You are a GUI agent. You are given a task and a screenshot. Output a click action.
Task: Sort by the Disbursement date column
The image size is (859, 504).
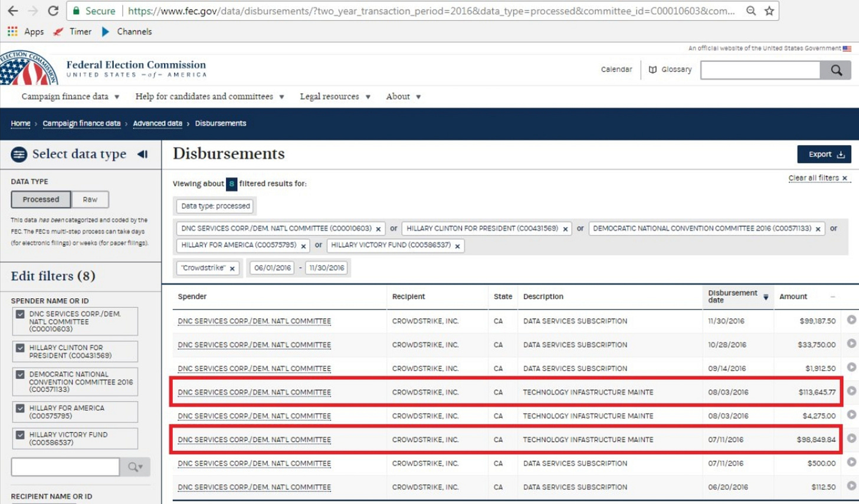737,297
